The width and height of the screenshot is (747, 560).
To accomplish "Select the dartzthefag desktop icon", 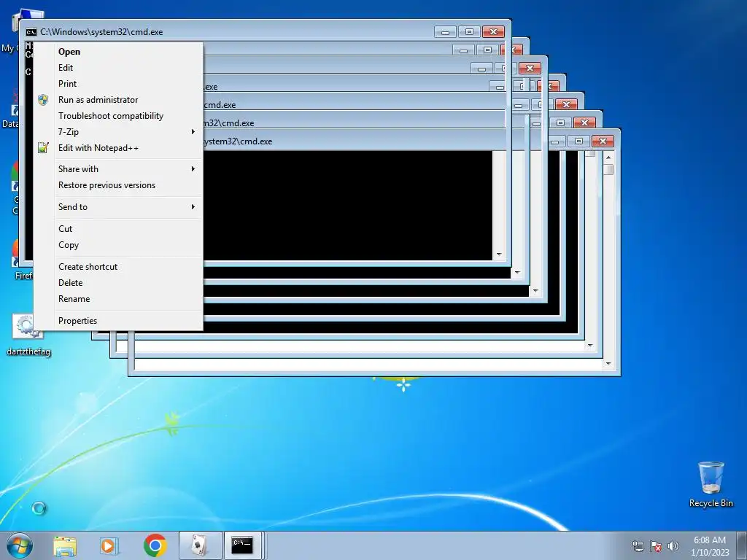I will (x=28, y=335).
